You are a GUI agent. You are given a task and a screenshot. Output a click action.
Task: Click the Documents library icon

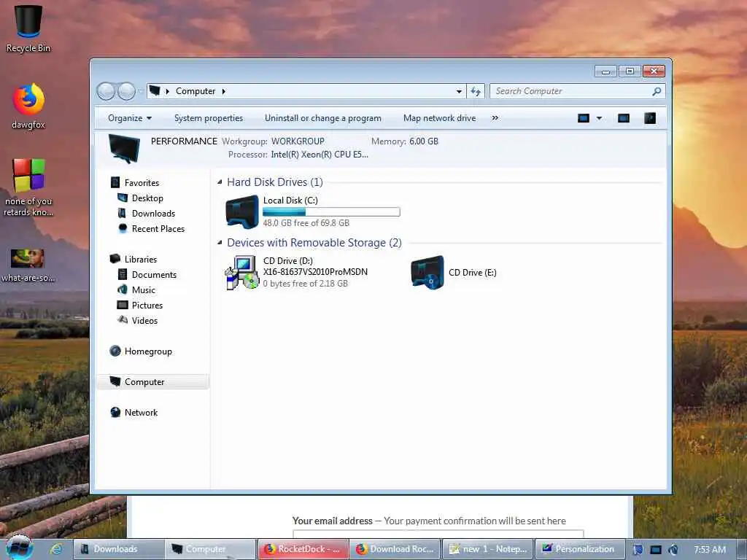click(123, 274)
